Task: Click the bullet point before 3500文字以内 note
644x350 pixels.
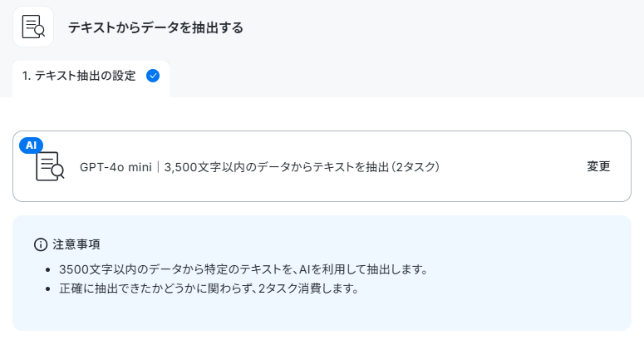Action: point(48,270)
